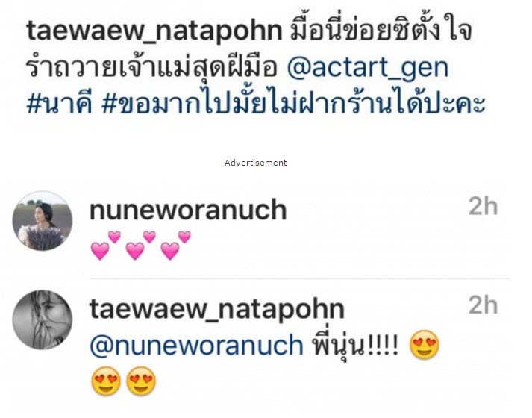Viewport: 532px width, 418px height.
Task: Click second heart-eyes emoji on the bottom line
Action: tap(141, 381)
